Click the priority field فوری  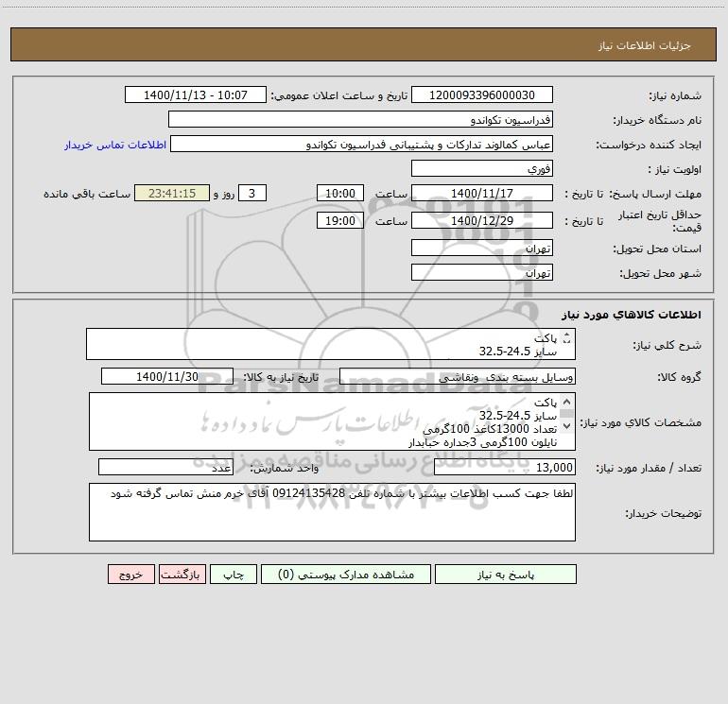(x=482, y=168)
